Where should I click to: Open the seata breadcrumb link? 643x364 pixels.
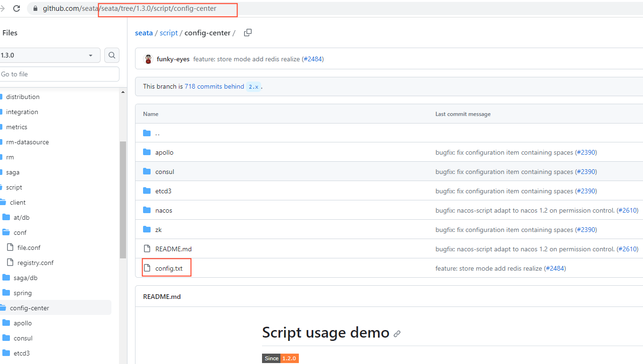144,33
